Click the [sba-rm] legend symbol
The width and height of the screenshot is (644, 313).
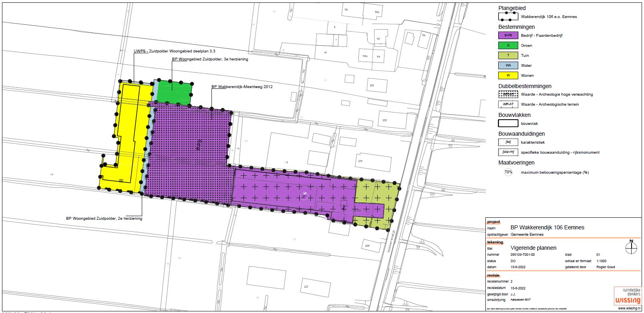coord(508,152)
